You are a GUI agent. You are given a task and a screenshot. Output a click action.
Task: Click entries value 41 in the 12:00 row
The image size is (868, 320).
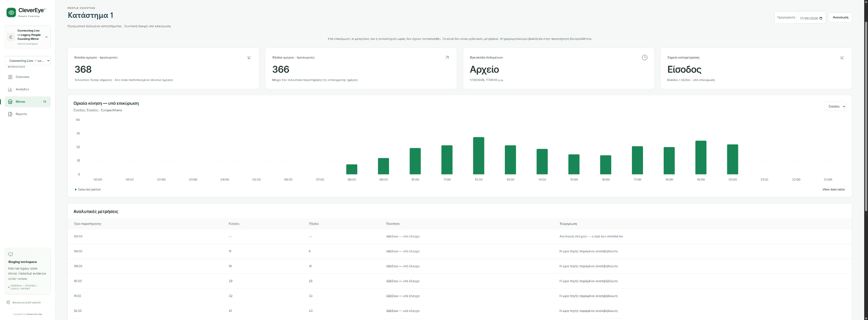[231, 311]
